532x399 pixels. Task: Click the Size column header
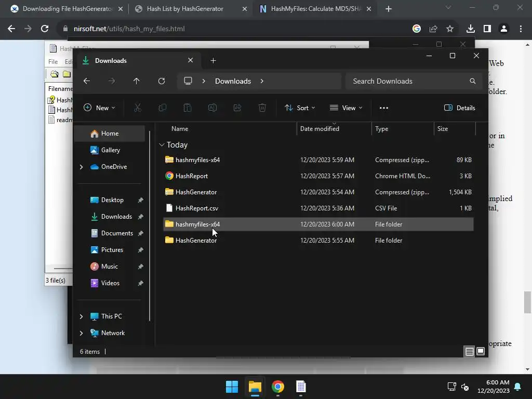point(443,129)
